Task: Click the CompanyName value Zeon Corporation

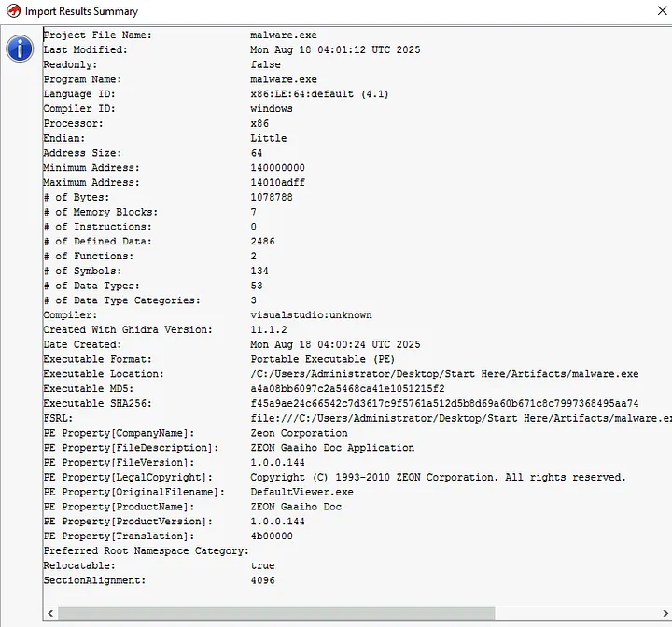Action: 299,433
